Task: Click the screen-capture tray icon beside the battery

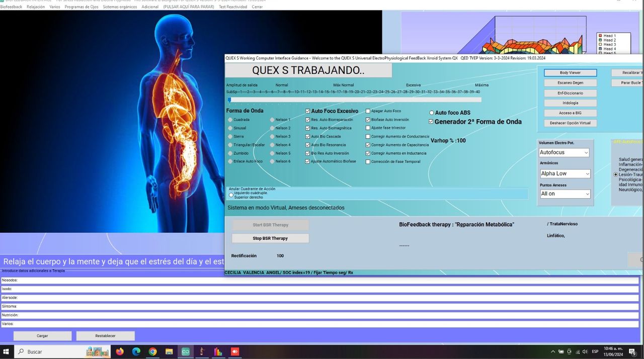Action: click(x=569, y=351)
